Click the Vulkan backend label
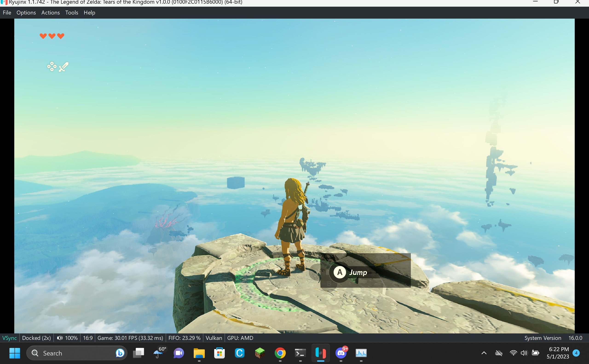 point(214,338)
